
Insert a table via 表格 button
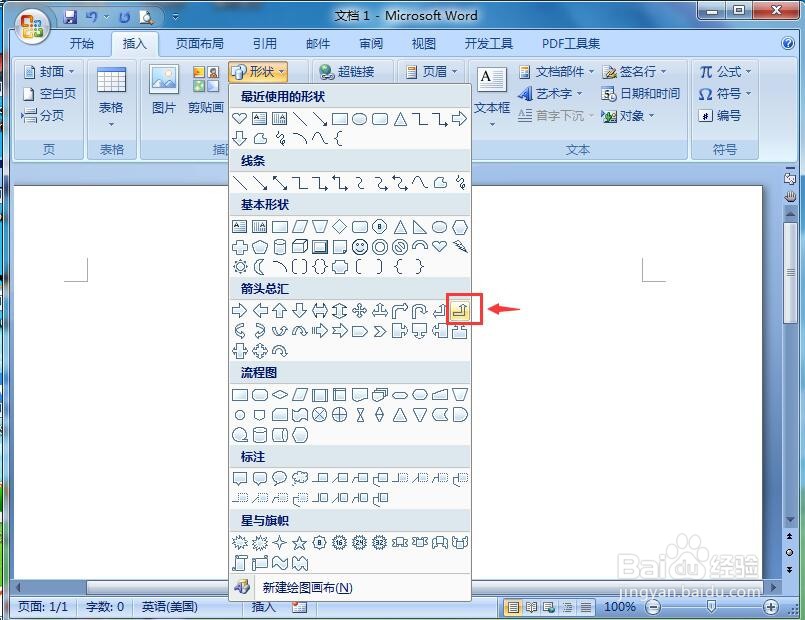click(111, 96)
